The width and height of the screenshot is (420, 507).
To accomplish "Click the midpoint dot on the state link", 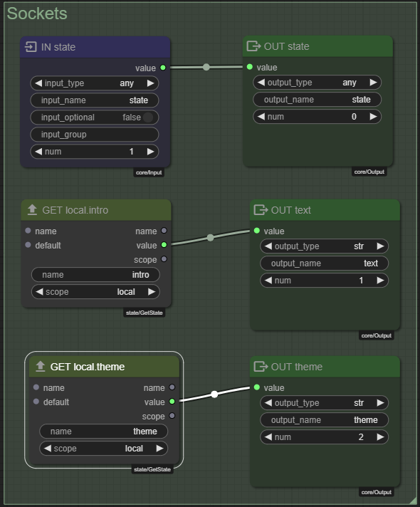I will (206, 67).
